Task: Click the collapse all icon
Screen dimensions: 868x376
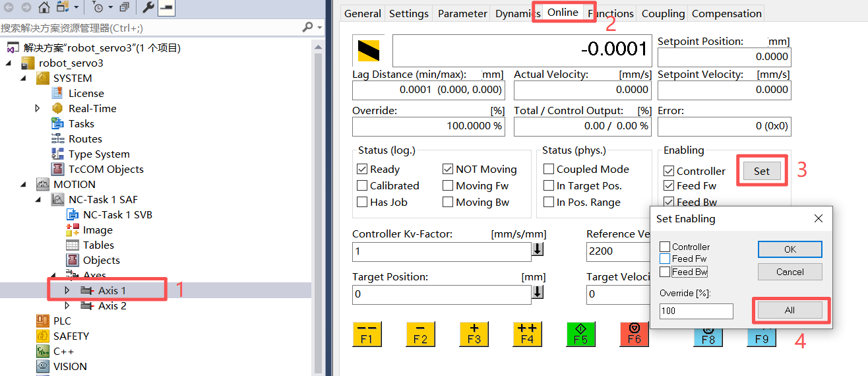Action: tap(124, 7)
